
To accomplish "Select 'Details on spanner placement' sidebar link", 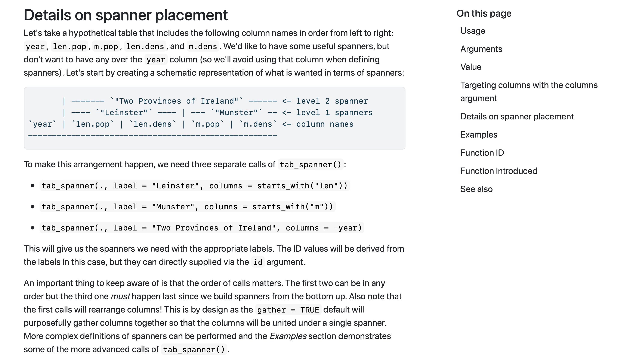I will point(517,116).
